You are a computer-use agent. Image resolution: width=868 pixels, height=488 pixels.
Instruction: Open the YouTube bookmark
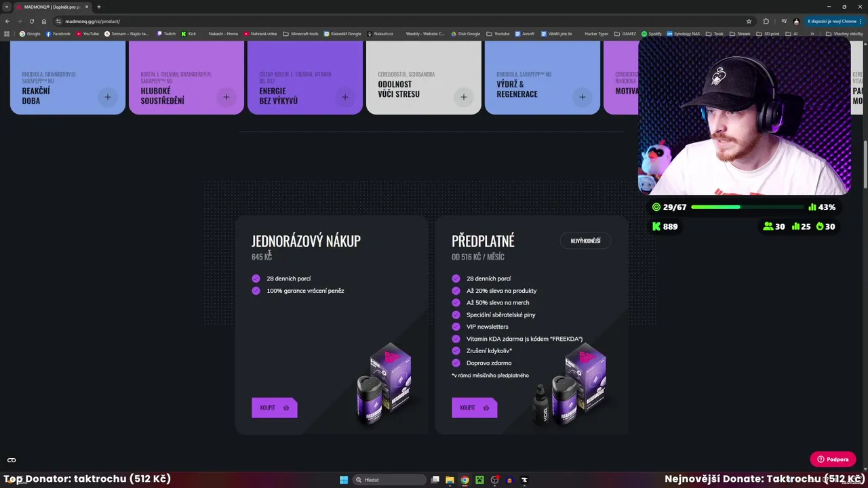click(87, 34)
